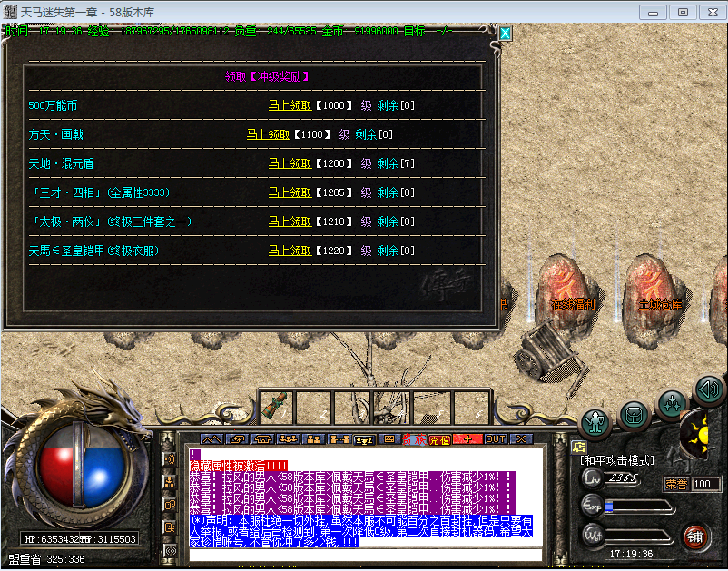This screenshot has height=571, width=728.
Task: Maximize the game window
Action: [683, 12]
